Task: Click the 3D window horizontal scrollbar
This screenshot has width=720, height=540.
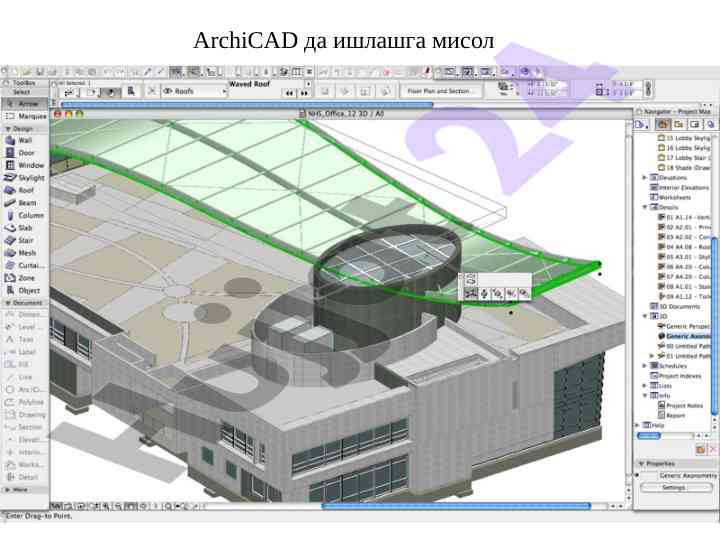Action: [x=456, y=506]
